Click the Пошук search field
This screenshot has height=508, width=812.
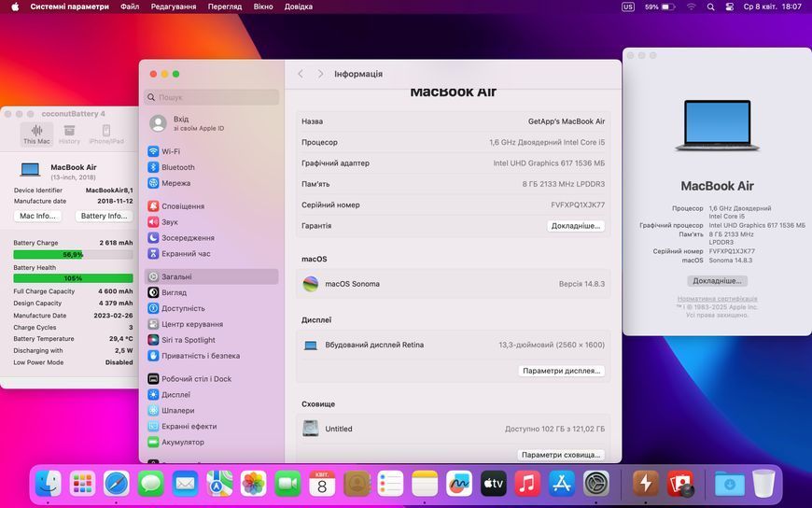pyautogui.click(x=211, y=97)
